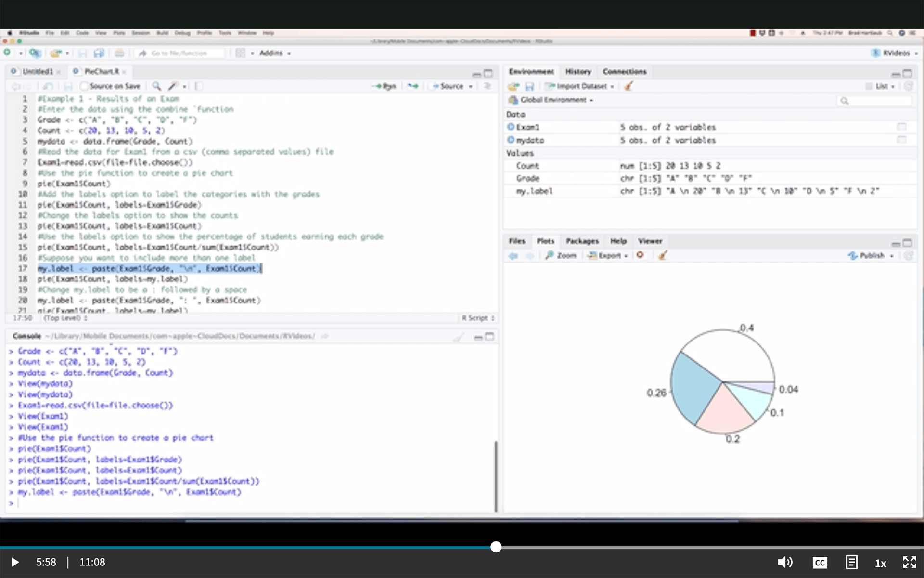924x578 pixels.
Task: Click the Addins dropdown menu
Action: click(275, 53)
